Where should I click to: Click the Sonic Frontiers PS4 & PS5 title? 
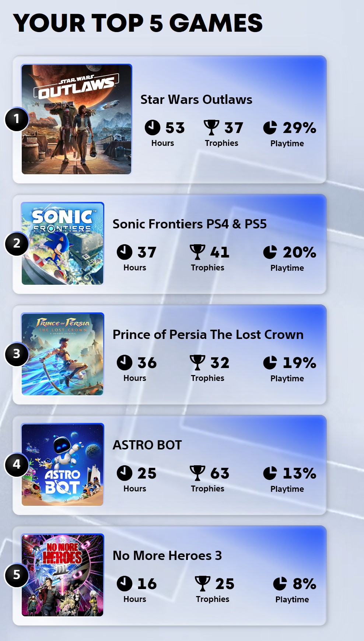189,224
